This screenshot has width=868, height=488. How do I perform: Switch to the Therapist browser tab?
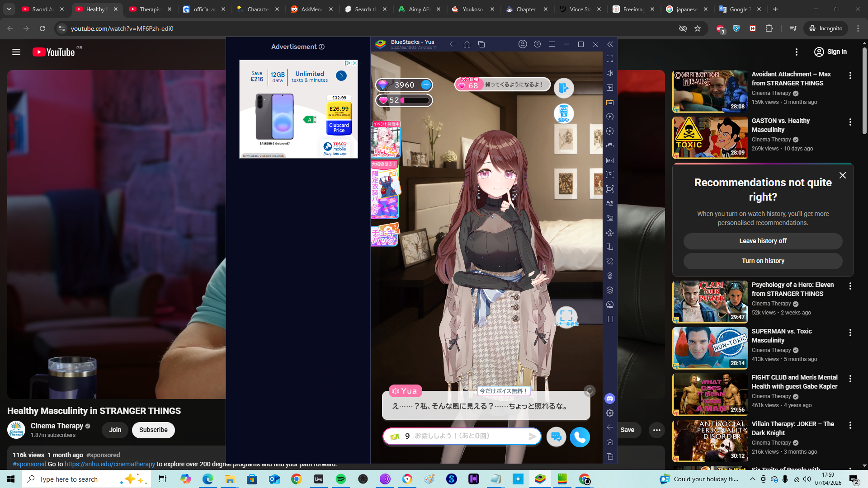(x=151, y=9)
